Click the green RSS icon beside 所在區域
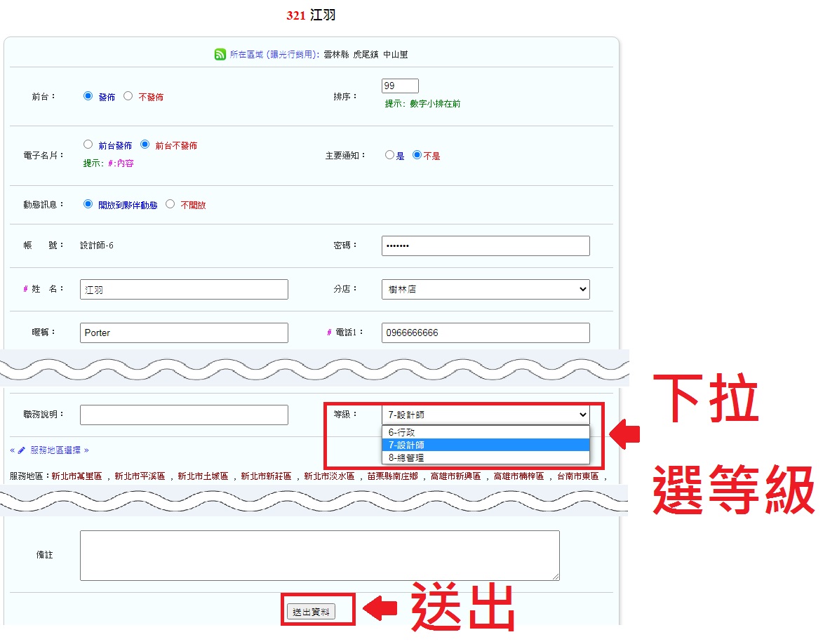Image resolution: width=830 pixels, height=644 pixels. (x=220, y=54)
